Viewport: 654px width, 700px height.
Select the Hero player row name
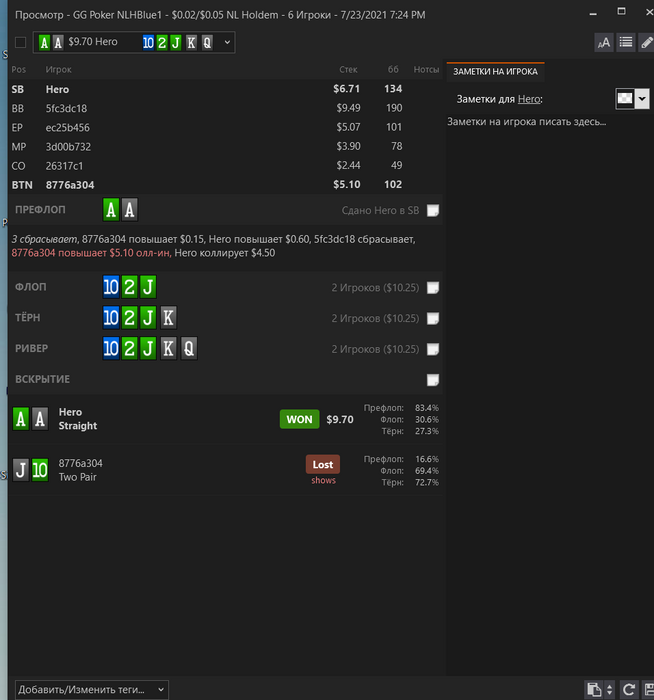pyautogui.click(x=57, y=89)
